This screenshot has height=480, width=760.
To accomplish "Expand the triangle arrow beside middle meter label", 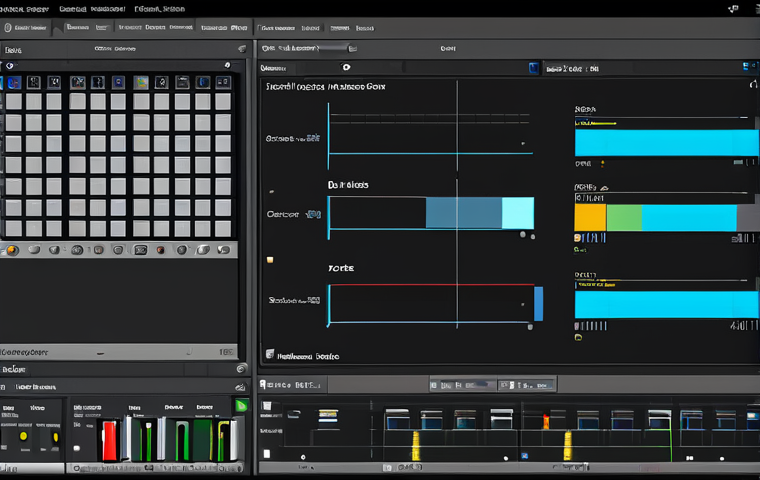I will pyautogui.click(x=604, y=188).
